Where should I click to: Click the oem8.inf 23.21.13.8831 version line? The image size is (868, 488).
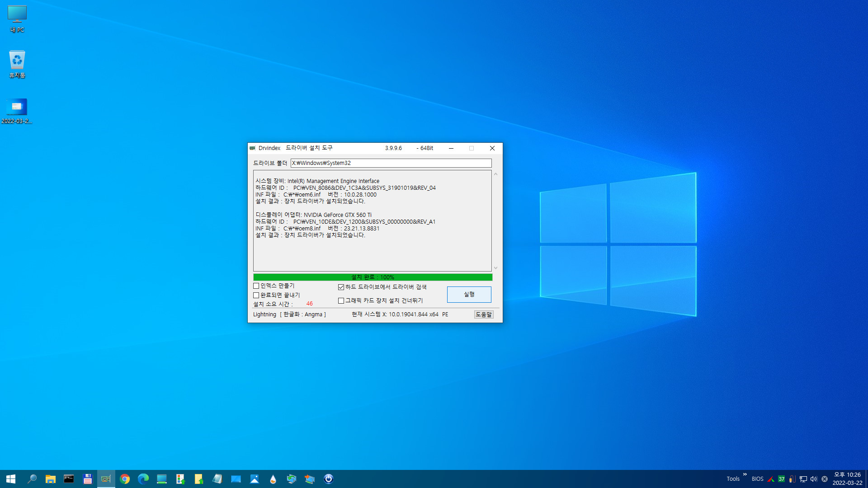pos(317,229)
